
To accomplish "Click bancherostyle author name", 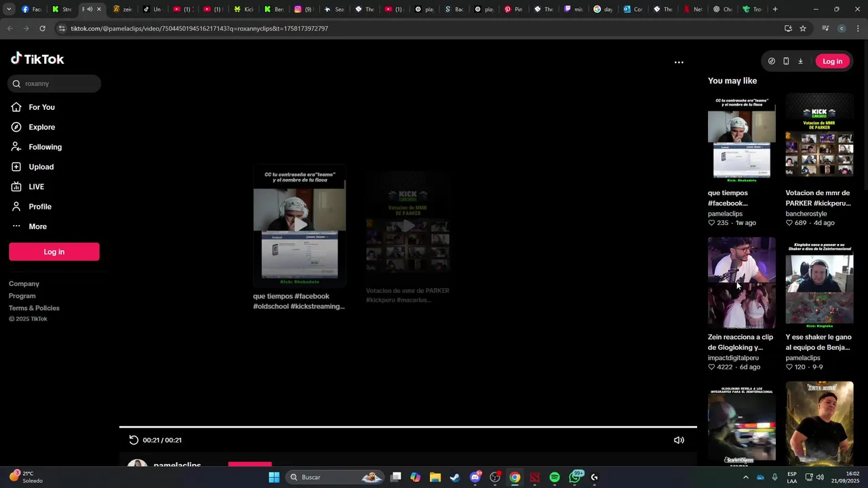I will coord(806,214).
